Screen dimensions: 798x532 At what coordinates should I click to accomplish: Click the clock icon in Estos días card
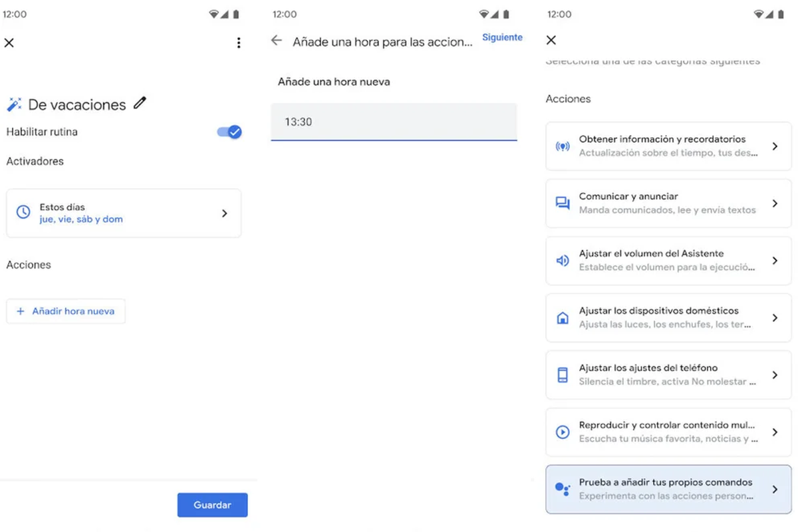click(x=23, y=212)
